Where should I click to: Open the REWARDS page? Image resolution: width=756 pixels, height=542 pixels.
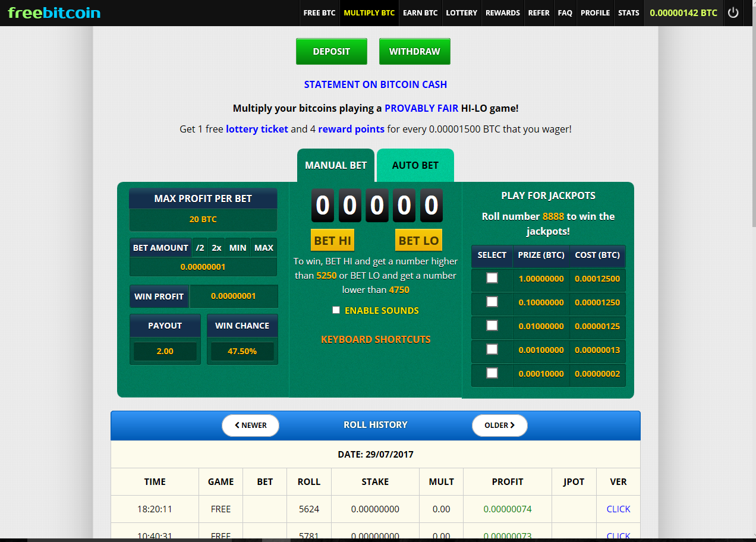pyautogui.click(x=503, y=12)
